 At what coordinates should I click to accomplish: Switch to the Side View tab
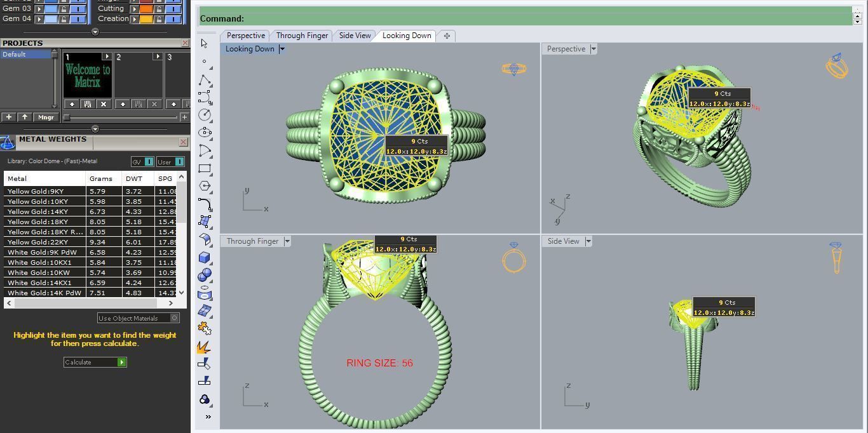coord(355,36)
